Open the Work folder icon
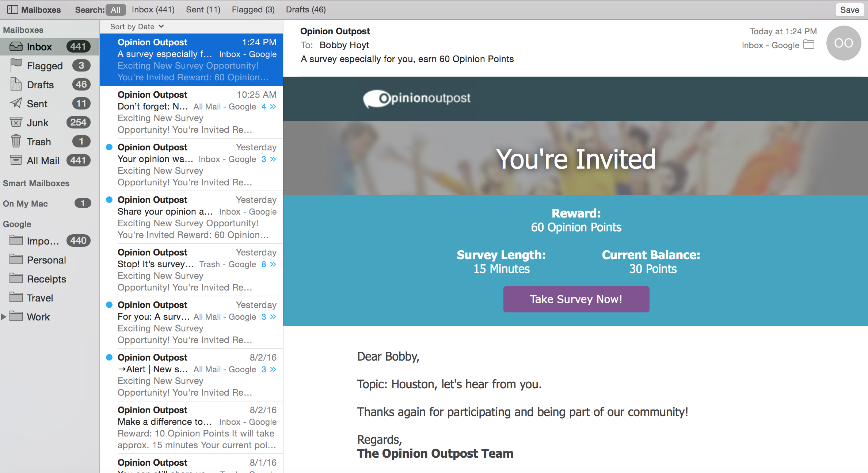Screen dimensions: 868x473 point(16,316)
